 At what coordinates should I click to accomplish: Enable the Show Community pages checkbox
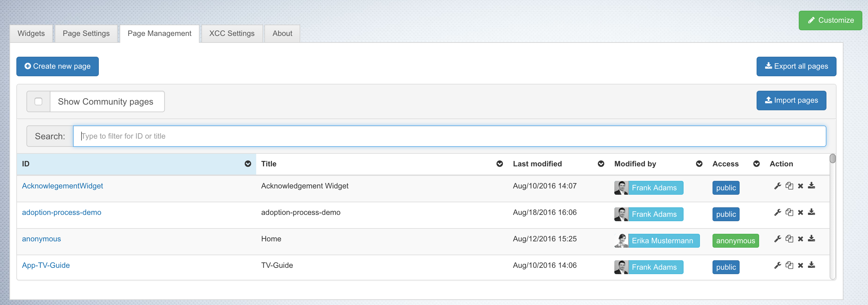pos(38,101)
